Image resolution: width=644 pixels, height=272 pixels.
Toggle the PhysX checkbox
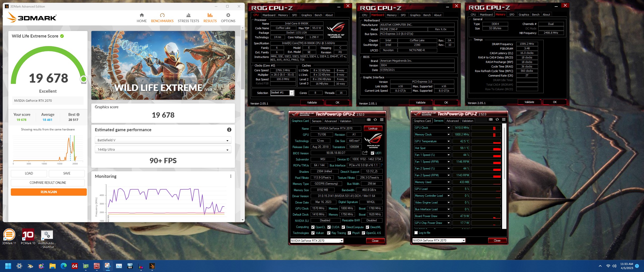pos(349,233)
